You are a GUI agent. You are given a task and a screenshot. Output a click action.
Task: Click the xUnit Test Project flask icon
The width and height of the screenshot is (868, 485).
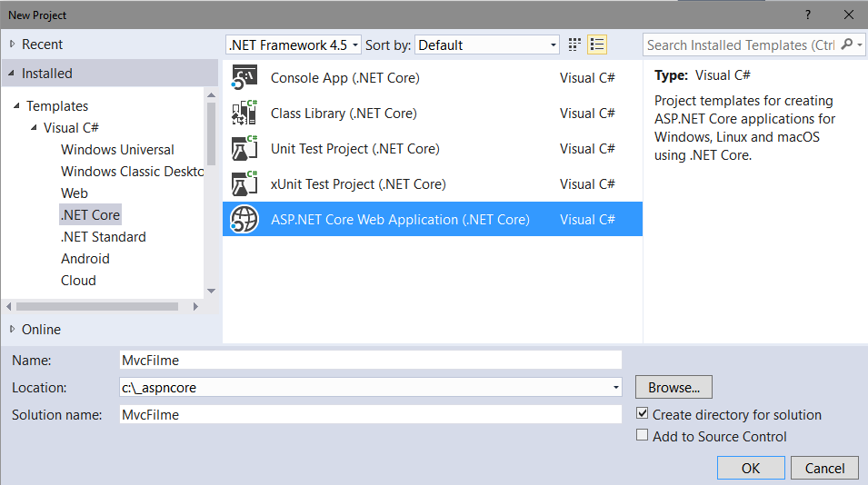(x=244, y=183)
